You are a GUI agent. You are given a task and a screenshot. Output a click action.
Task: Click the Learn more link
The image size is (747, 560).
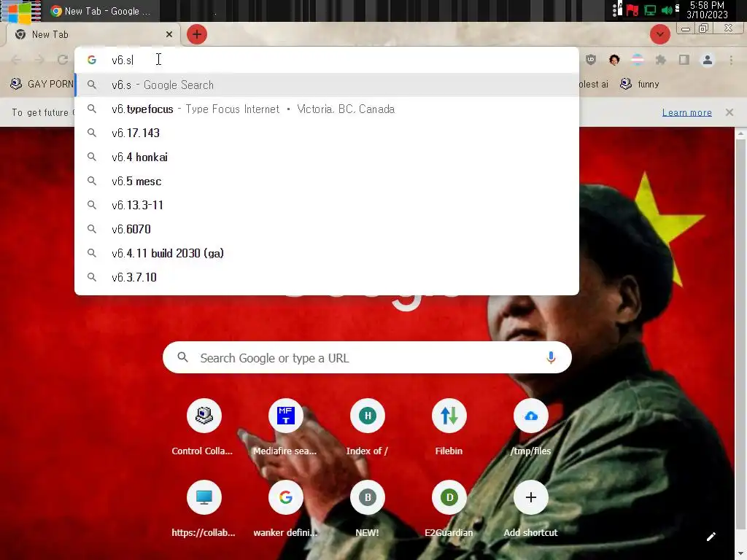[x=686, y=112]
